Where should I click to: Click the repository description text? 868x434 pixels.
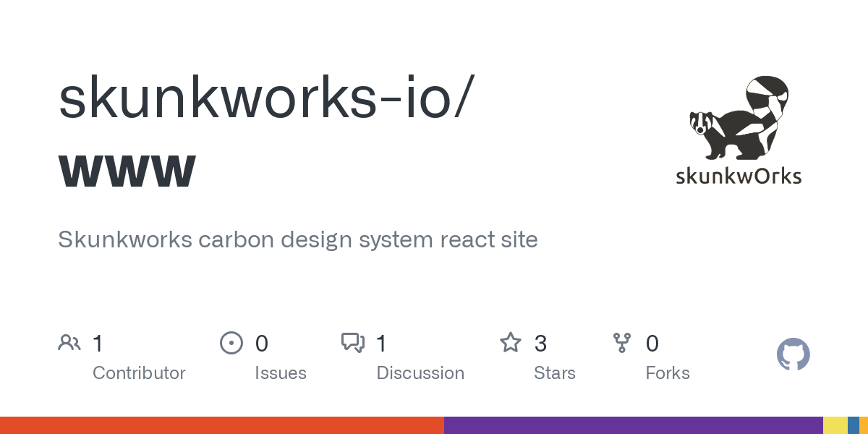coord(298,239)
